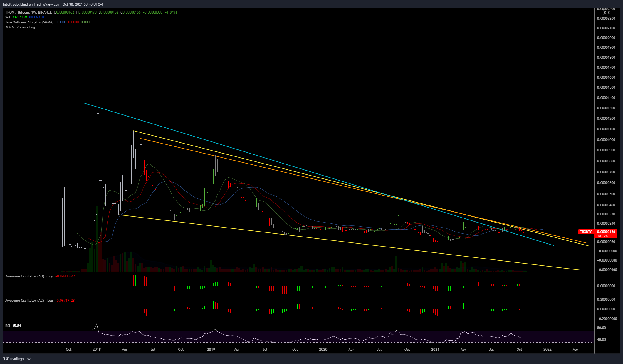Click the AO value -0.04408642
Image resolution: width=623 pixels, height=364 pixels.
(x=65, y=276)
